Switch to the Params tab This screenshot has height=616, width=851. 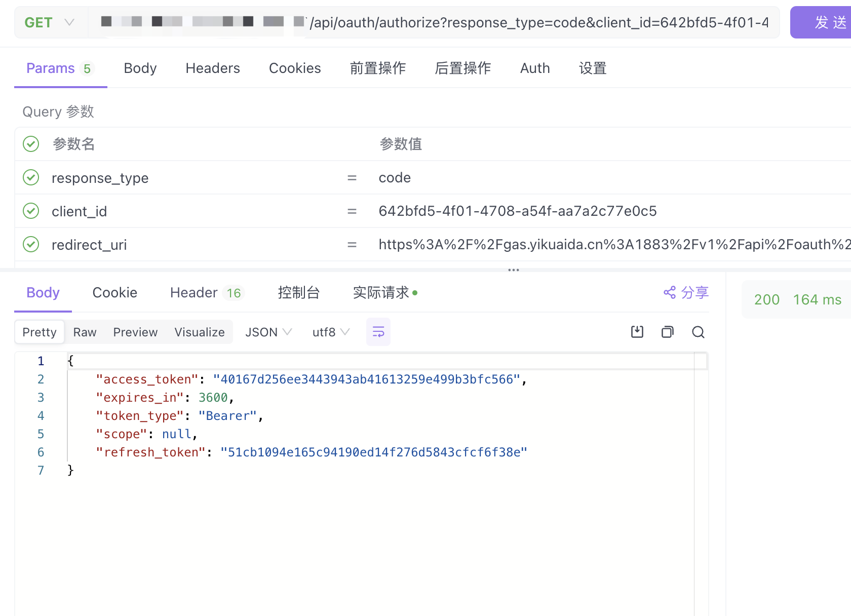(60, 68)
